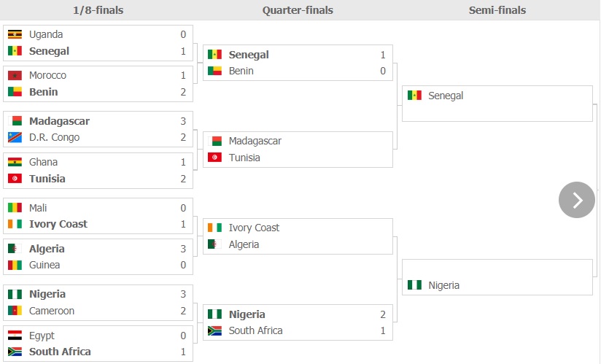Select Tunisia in the Quarter-finals match
Screen dimensions: 601x364
tap(244, 158)
